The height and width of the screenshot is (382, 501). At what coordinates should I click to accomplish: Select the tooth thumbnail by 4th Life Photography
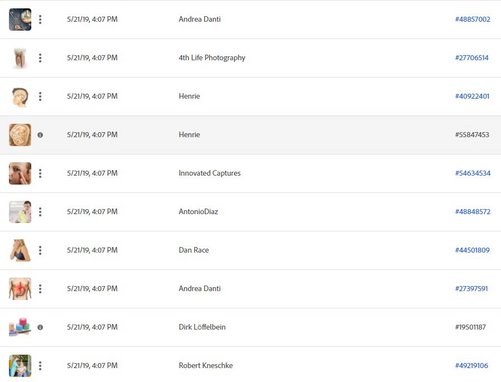(x=20, y=58)
